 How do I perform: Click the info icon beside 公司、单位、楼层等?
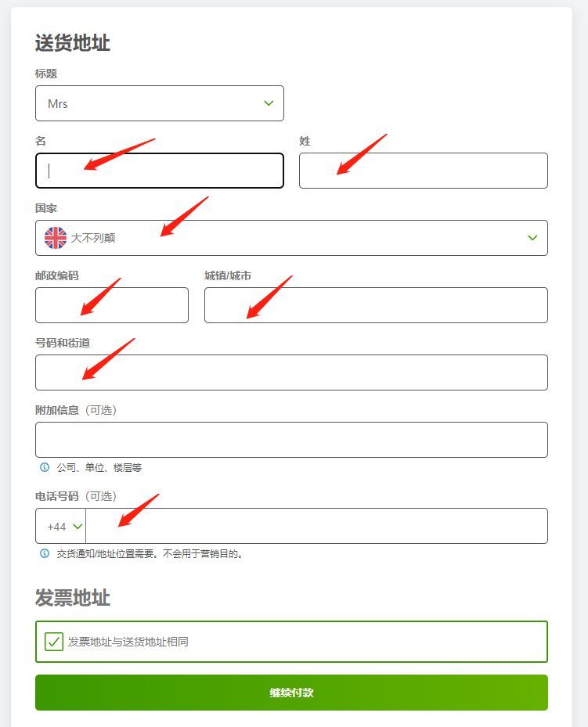pos(45,467)
